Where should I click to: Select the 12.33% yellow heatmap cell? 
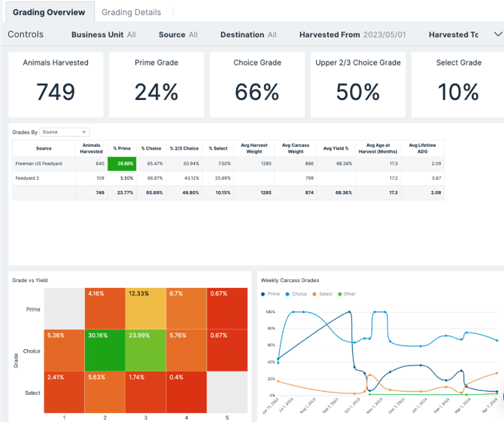click(x=146, y=308)
